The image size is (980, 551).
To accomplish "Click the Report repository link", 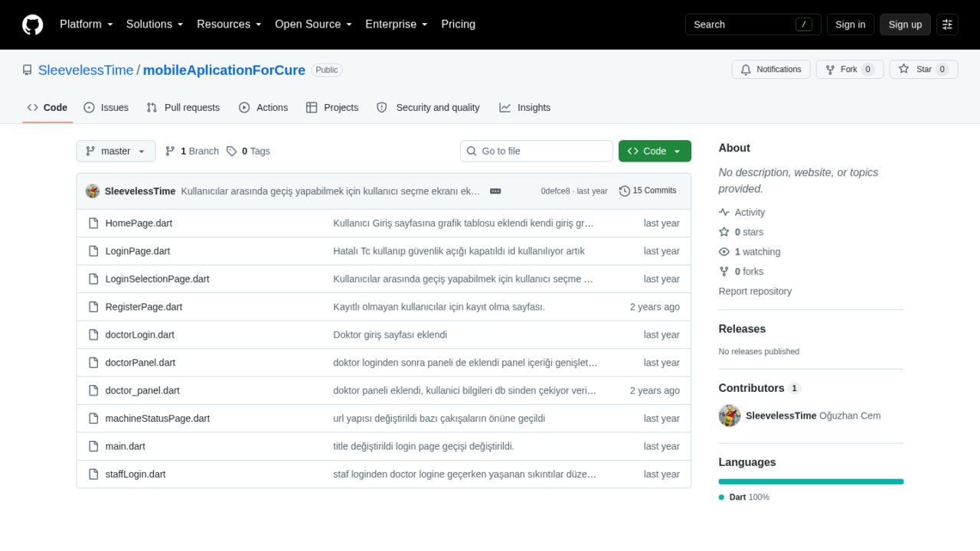I will coord(755,292).
